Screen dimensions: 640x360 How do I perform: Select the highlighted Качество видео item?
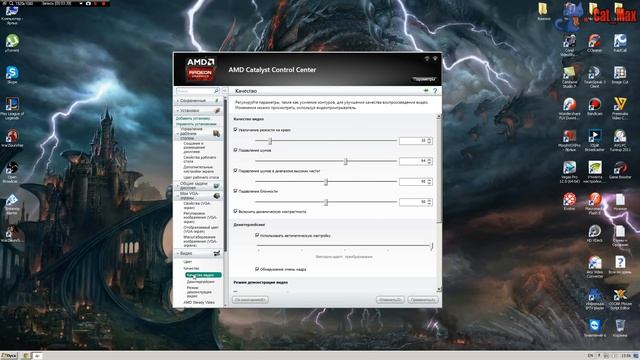tap(203, 275)
